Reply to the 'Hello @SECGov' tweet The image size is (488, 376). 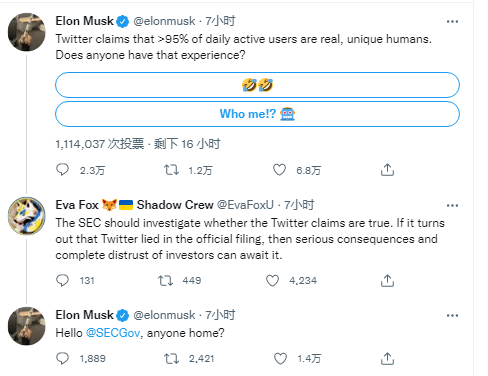tap(62, 358)
